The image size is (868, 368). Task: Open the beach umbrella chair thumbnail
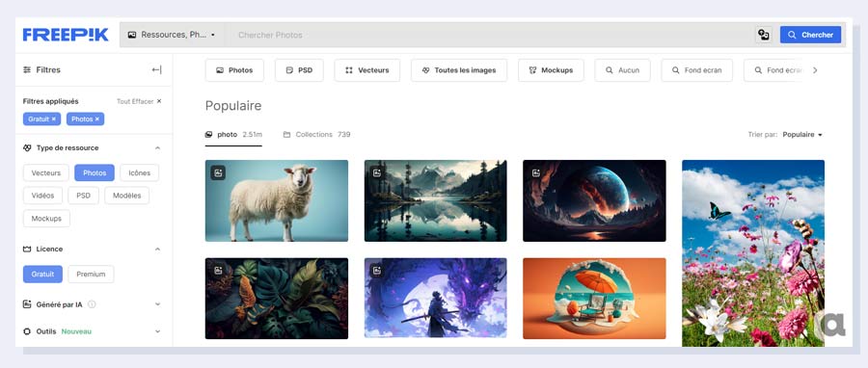click(594, 299)
